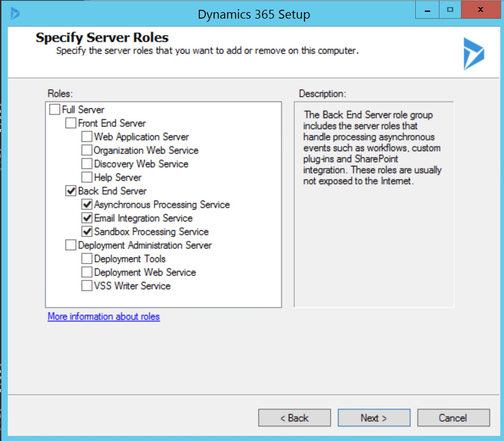Select the Deployment Administration Server label
Image resolution: width=504 pixels, height=441 pixels.
pos(145,245)
